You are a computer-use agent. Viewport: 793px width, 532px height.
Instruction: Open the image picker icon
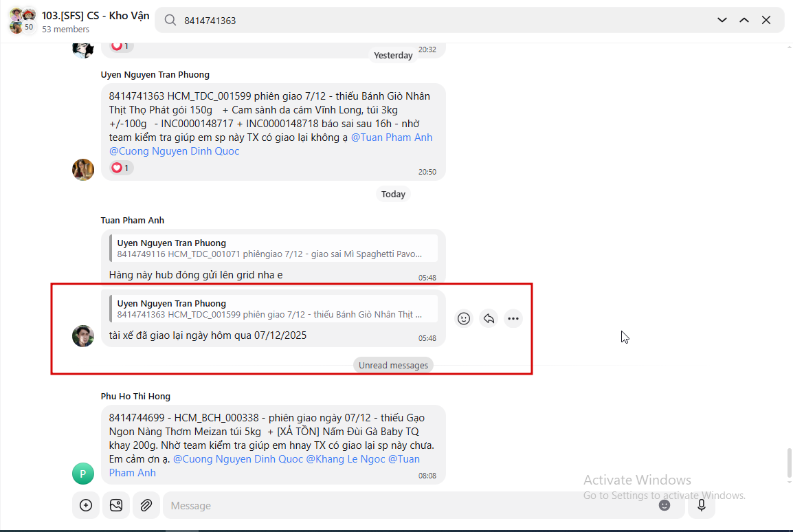(116, 505)
